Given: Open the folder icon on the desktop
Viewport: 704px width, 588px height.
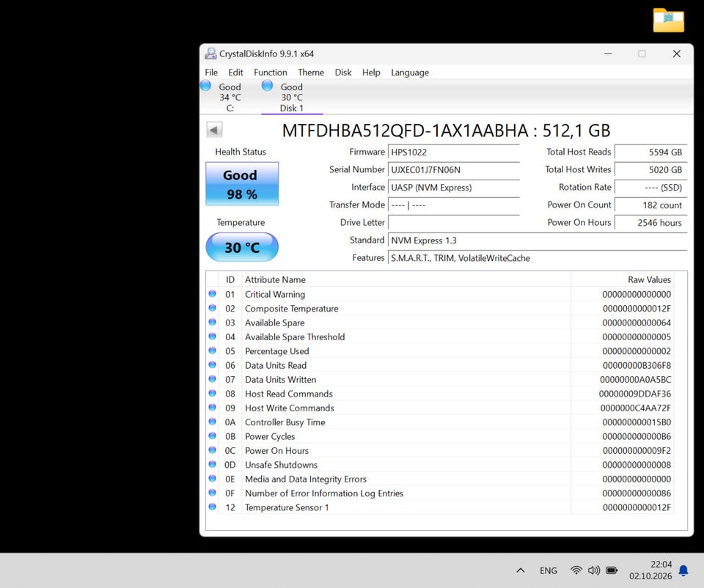Looking at the screenshot, I should coord(669,21).
